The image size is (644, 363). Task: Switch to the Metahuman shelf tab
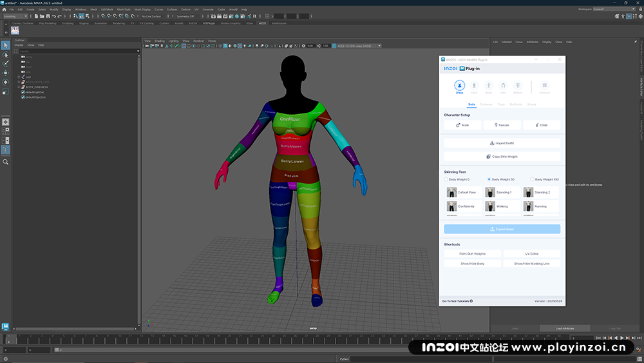point(279,23)
